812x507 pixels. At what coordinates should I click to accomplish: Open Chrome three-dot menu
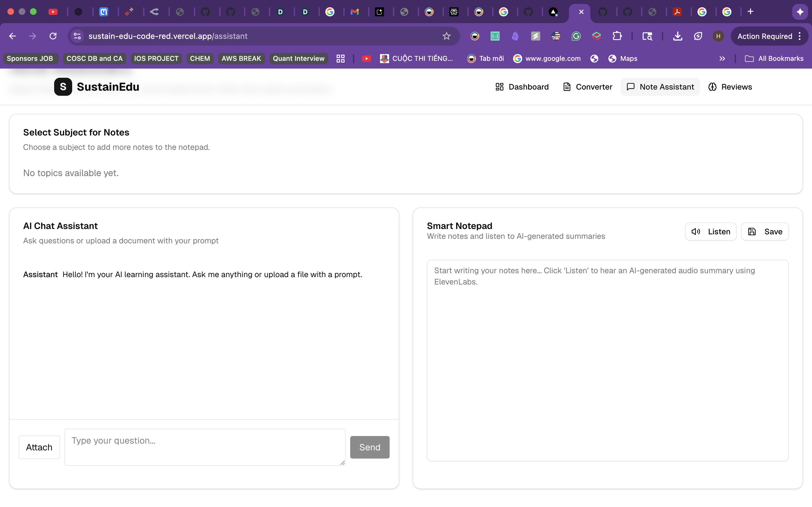coord(800,36)
